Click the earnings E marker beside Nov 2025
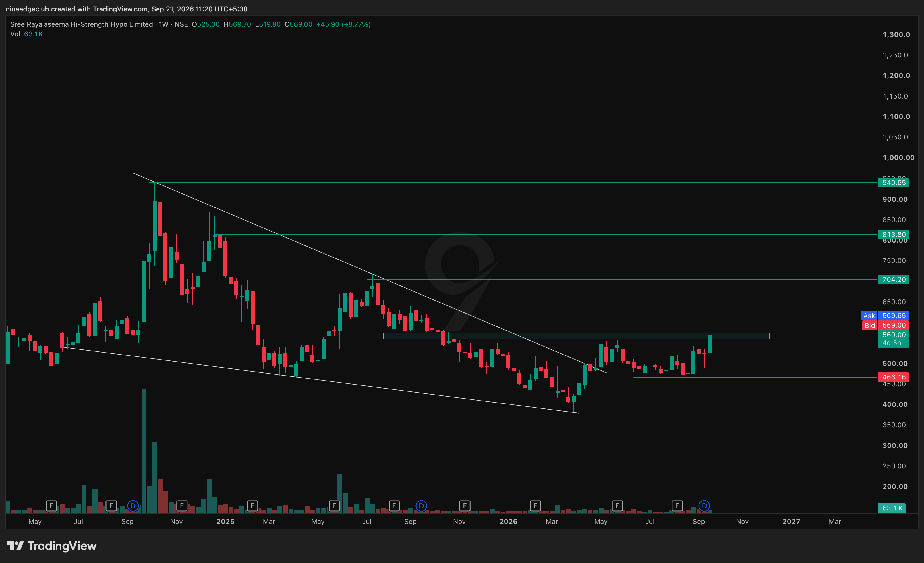 coord(465,506)
